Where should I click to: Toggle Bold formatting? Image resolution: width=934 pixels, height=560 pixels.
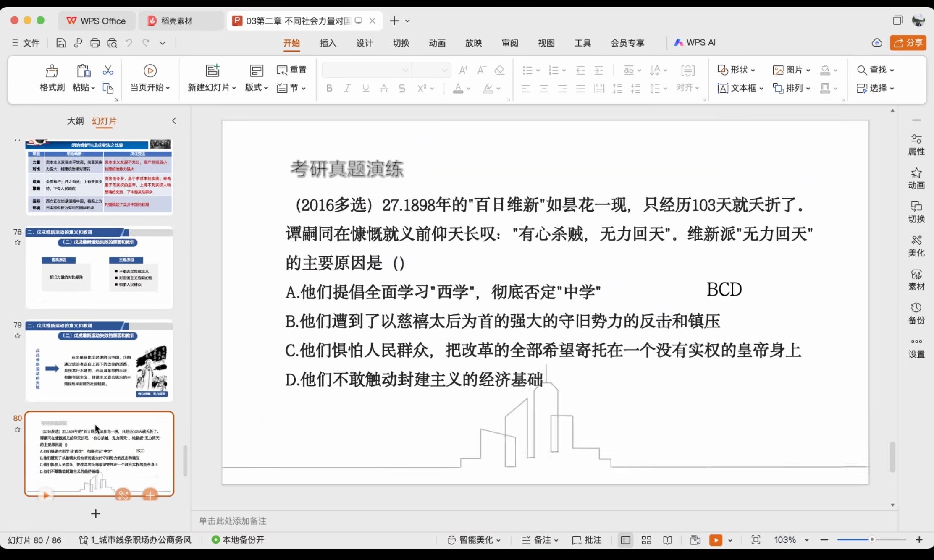point(329,88)
